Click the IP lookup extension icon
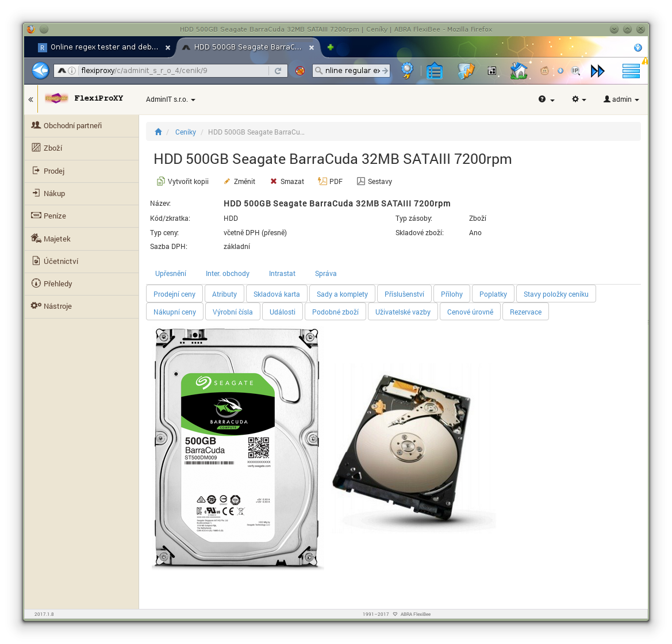The height and width of the screenshot is (644, 672). [x=575, y=71]
